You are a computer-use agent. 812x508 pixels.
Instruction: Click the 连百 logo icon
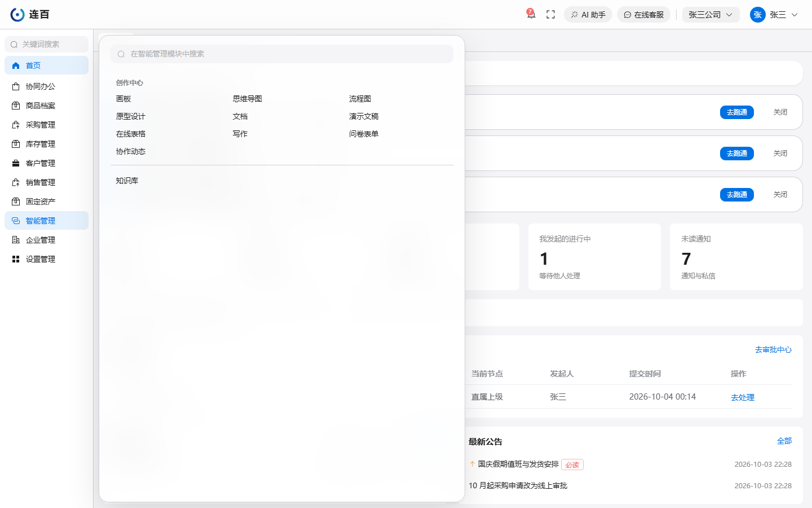17,15
